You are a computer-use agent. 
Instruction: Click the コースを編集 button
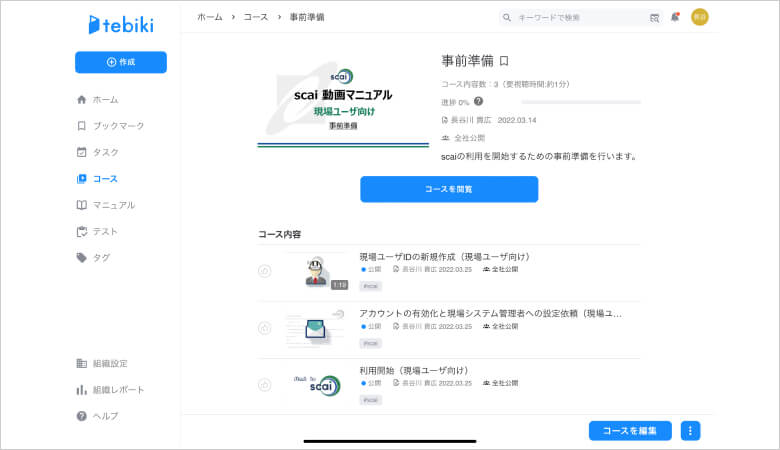tap(630, 431)
